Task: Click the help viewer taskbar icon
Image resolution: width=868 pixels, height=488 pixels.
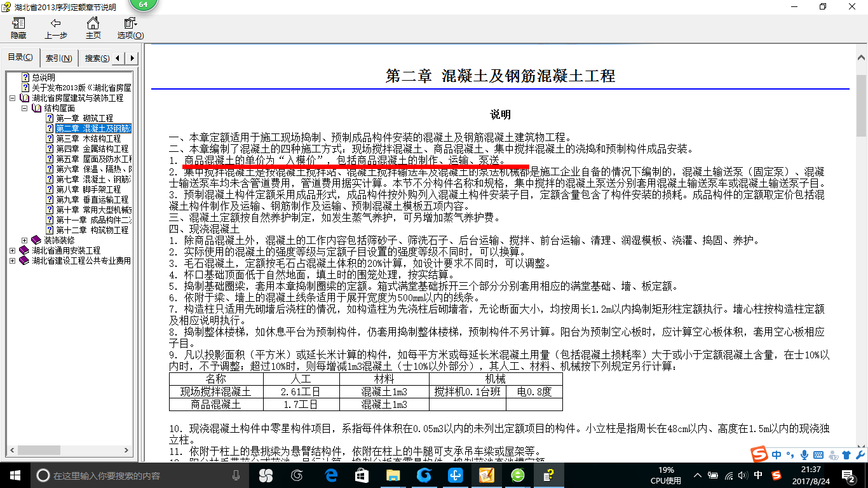Action: (548, 475)
